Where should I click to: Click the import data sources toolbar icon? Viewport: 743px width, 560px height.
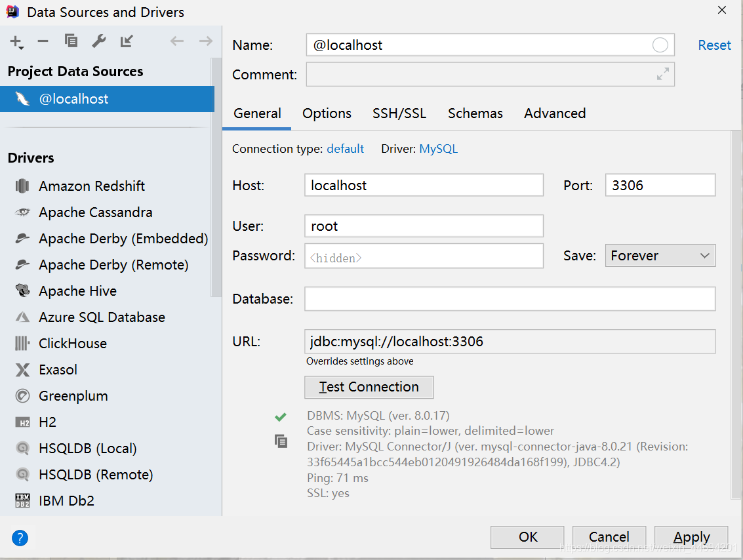tap(126, 41)
